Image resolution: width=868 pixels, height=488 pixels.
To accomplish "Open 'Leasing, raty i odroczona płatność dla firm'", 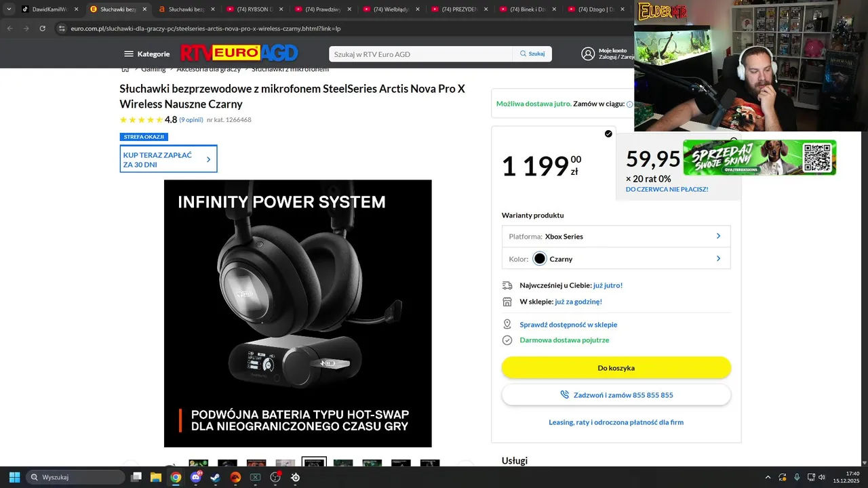I will click(616, 422).
